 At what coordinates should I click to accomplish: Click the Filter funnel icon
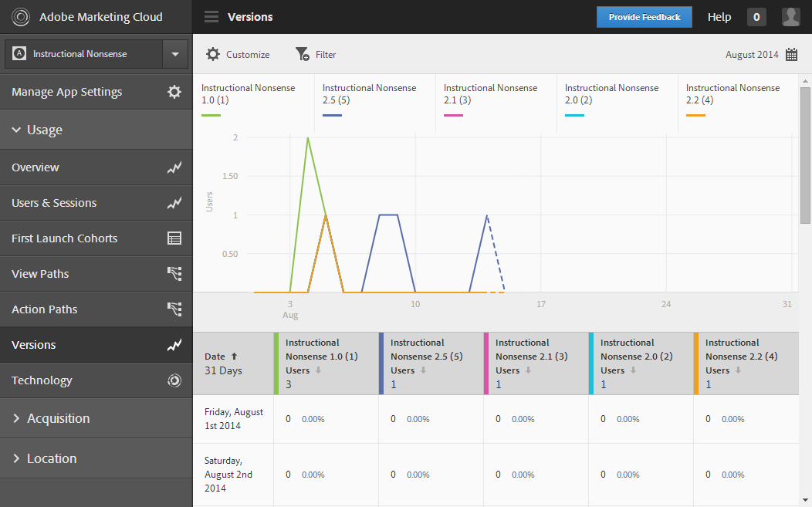pyautogui.click(x=303, y=54)
